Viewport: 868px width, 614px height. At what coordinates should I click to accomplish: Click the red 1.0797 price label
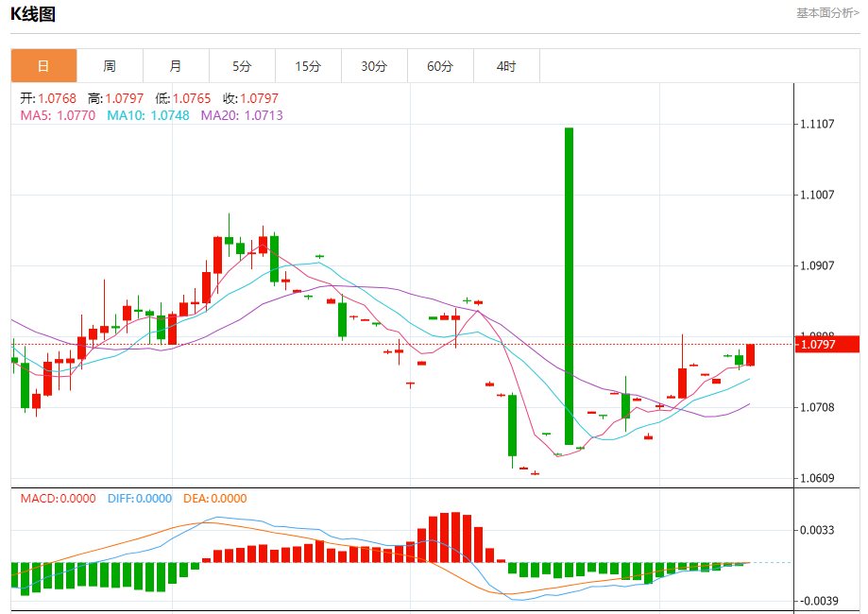pyautogui.click(x=827, y=345)
